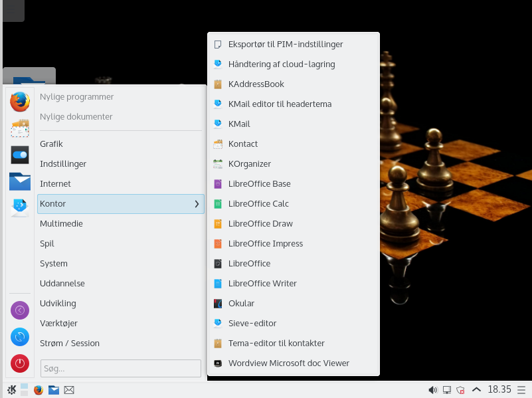Click the pager widget in taskbar
This screenshot has width=532, height=398.
(x=24, y=389)
